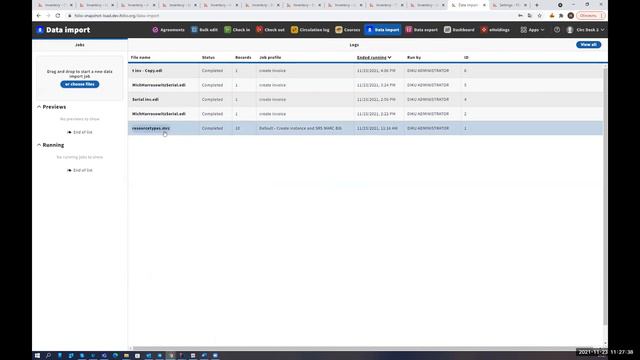Click the or choose files button
This screenshot has height=360, width=640.
coord(80,84)
